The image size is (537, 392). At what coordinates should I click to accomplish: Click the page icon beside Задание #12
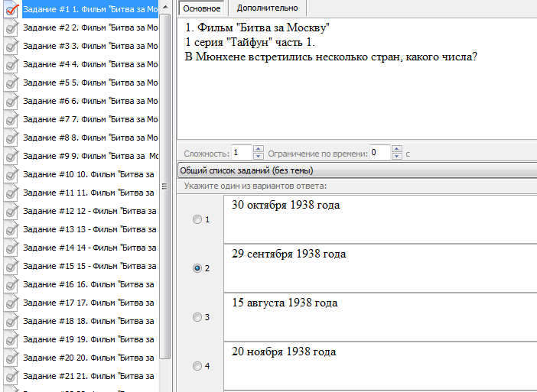tap(11, 211)
